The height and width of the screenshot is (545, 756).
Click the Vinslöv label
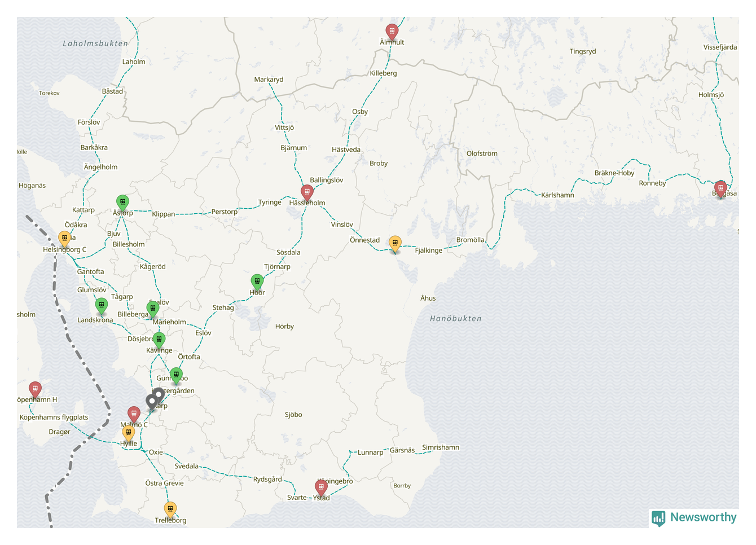coord(342,225)
